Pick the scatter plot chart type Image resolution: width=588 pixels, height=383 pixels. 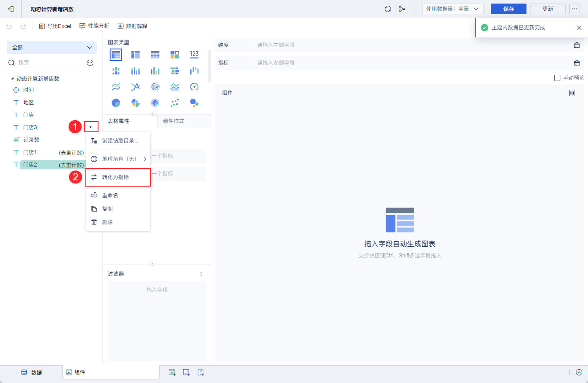point(175,102)
